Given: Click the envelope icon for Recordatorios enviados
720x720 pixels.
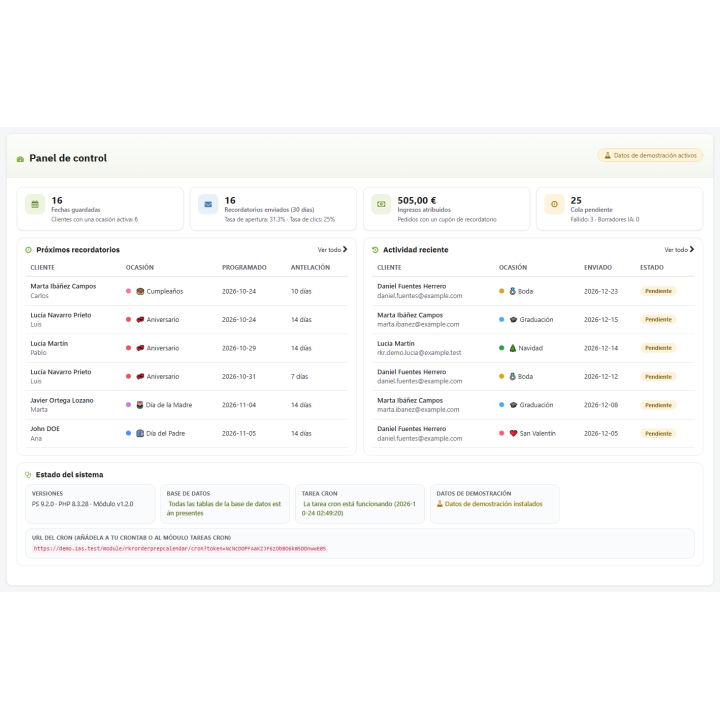Looking at the screenshot, I should point(208,204).
